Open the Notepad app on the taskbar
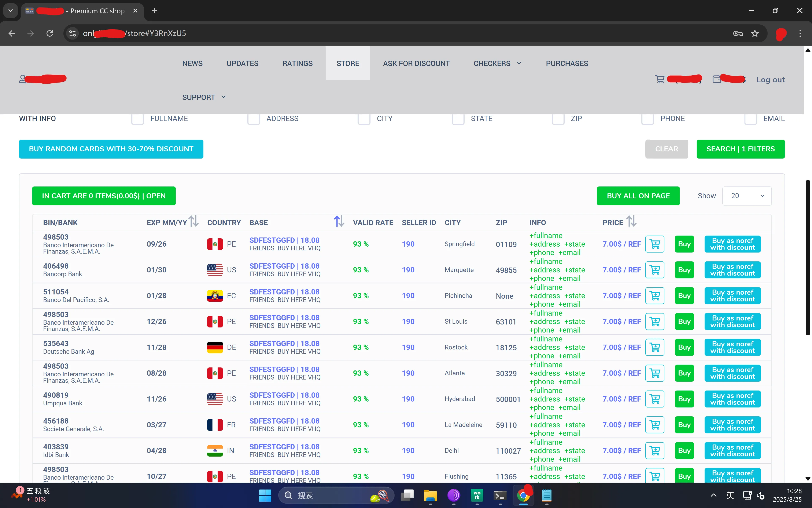Image resolution: width=812 pixels, height=508 pixels. (x=547, y=495)
